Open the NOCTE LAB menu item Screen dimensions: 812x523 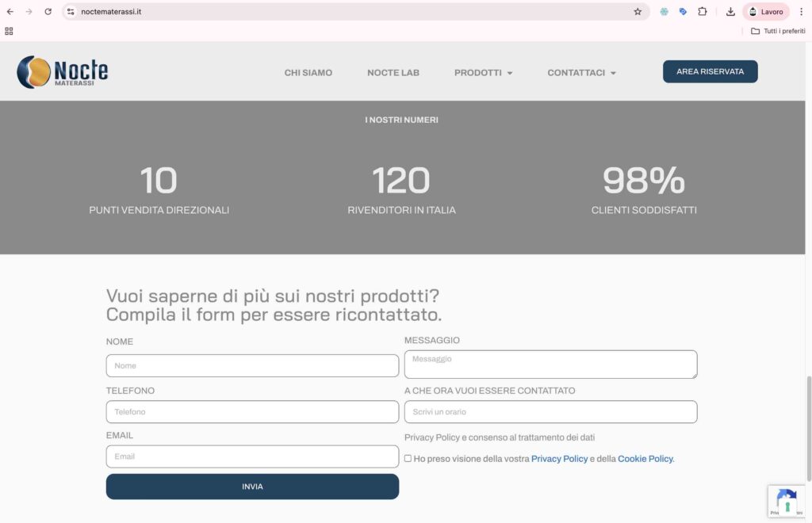click(393, 73)
